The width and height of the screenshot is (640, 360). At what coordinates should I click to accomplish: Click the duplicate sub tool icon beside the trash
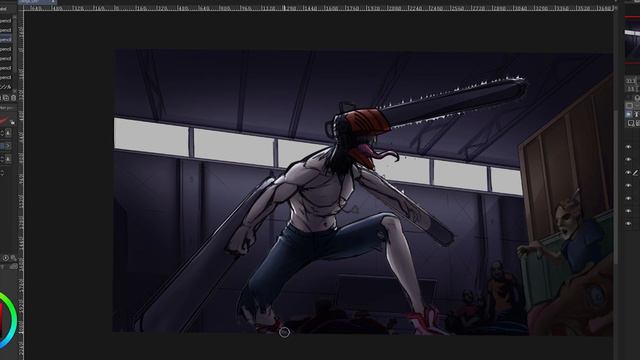6,98
